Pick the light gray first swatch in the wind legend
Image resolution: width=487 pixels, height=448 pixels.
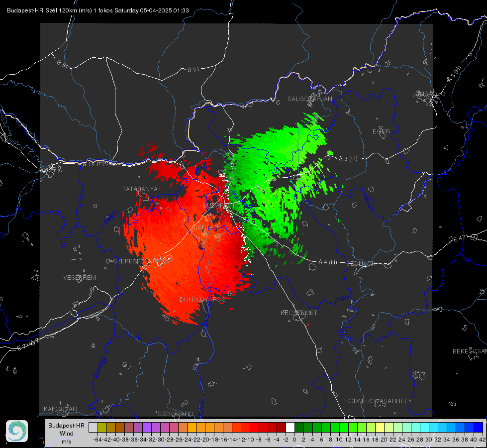tap(93, 427)
